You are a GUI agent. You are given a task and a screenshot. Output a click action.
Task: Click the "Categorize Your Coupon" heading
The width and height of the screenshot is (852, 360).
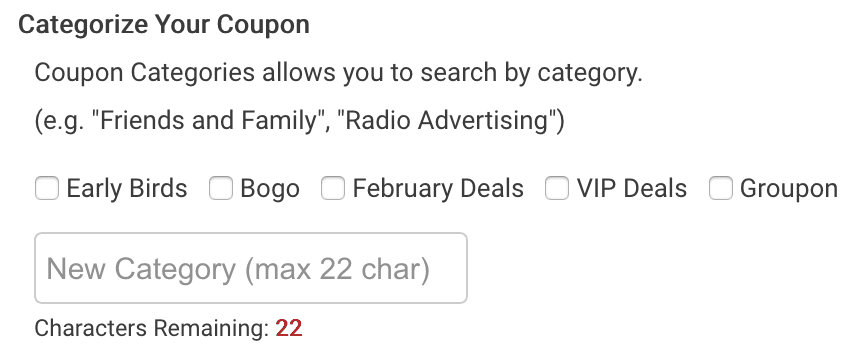coord(164,26)
